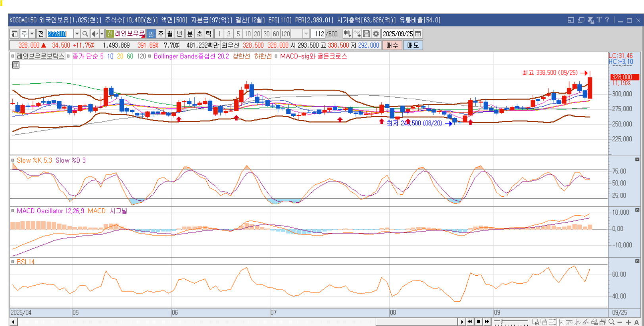Click the stock search magnifier icon
Image resolution: width=644 pixels, height=326 pixels.
pyautogui.click(x=85, y=34)
